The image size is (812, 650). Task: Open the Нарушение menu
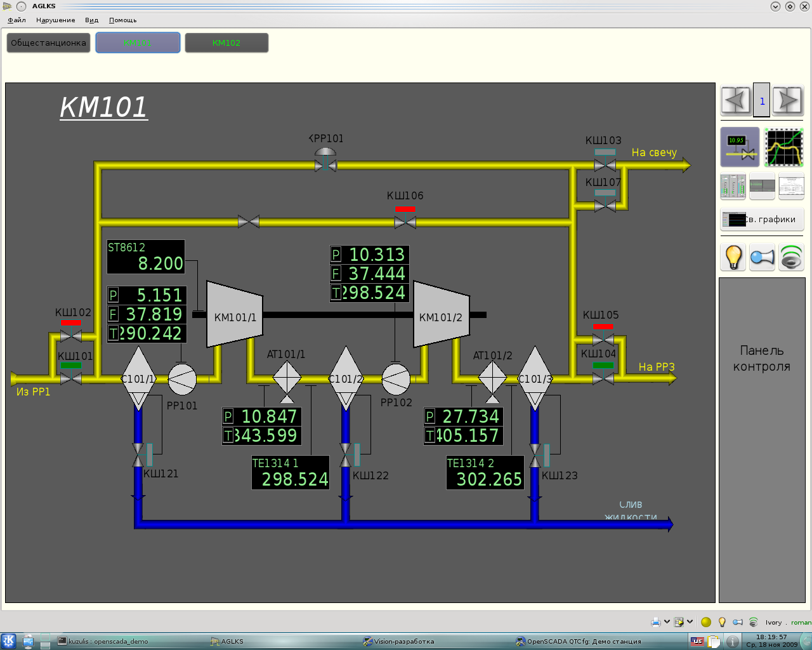pyautogui.click(x=55, y=20)
